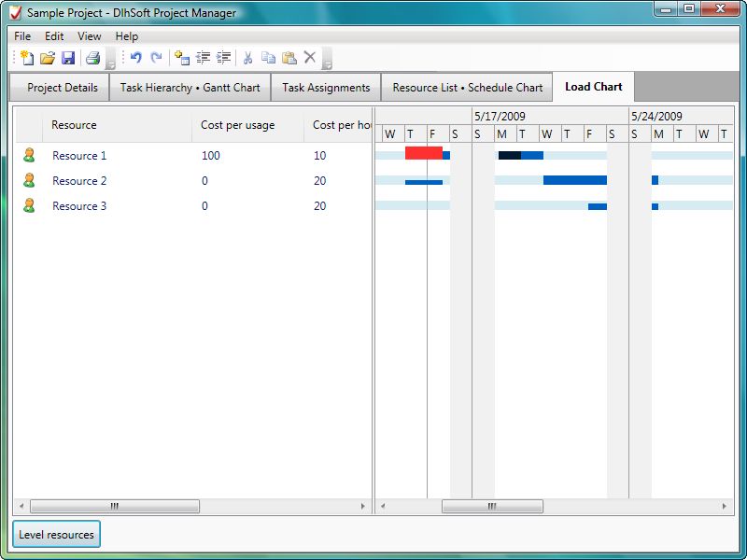Click Resource 2 cost per hour value 20

[319, 181]
